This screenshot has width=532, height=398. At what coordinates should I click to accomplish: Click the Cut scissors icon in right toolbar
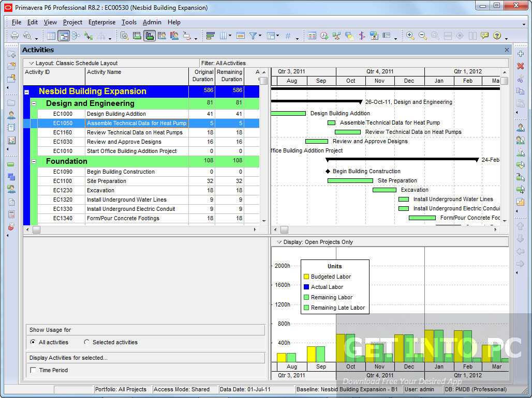click(x=521, y=79)
